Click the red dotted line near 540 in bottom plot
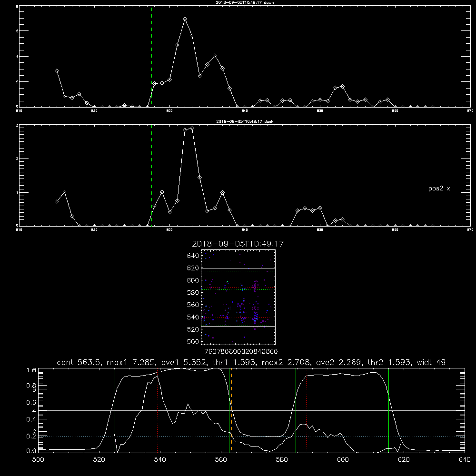The image size is (476, 476). pyautogui.click(x=157, y=410)
